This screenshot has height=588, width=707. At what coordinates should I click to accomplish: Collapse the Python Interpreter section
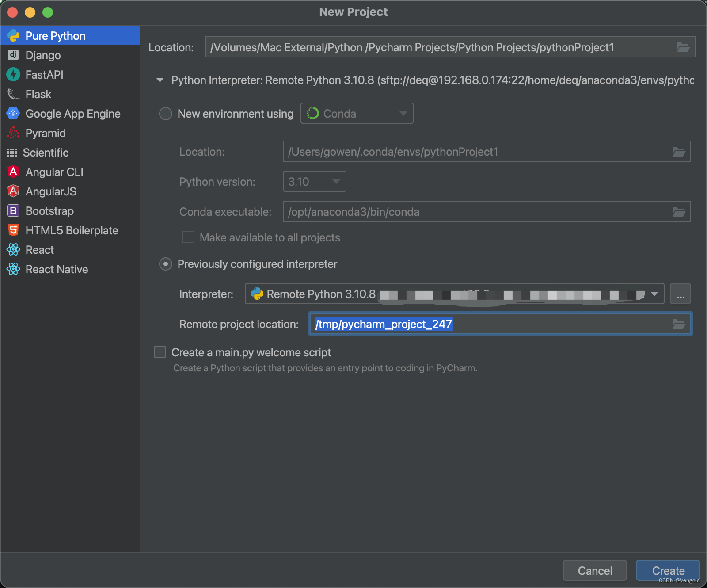[x=160, y=80]
